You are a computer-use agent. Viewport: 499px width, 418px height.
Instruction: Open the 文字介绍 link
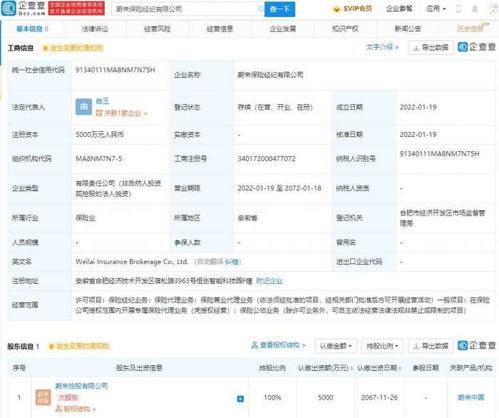click(x=382, y=47)
